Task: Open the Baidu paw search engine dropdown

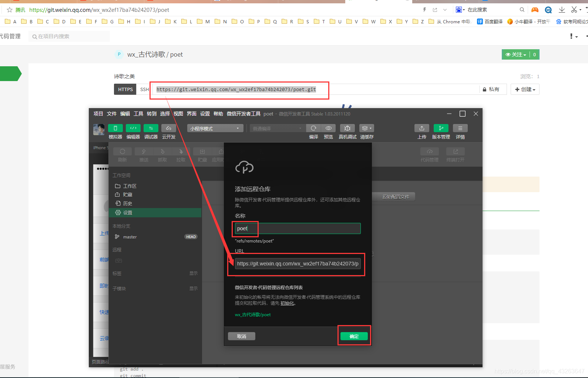Action: coord(460,10)
